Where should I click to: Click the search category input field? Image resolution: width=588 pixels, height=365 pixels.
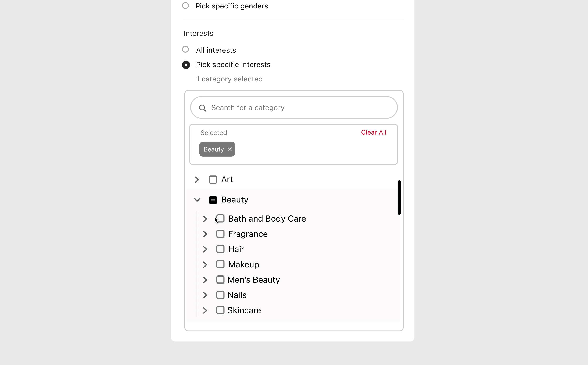[294, 108]
